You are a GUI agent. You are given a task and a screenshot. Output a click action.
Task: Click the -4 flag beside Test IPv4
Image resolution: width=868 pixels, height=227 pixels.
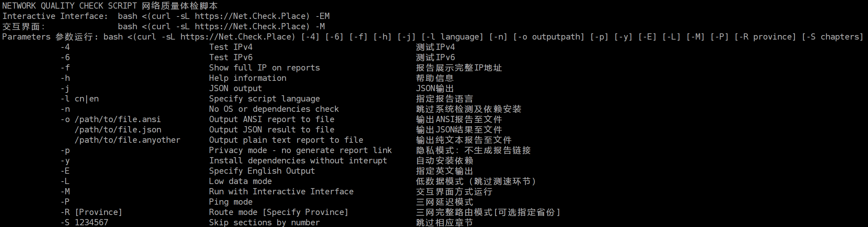click(65, 47)
